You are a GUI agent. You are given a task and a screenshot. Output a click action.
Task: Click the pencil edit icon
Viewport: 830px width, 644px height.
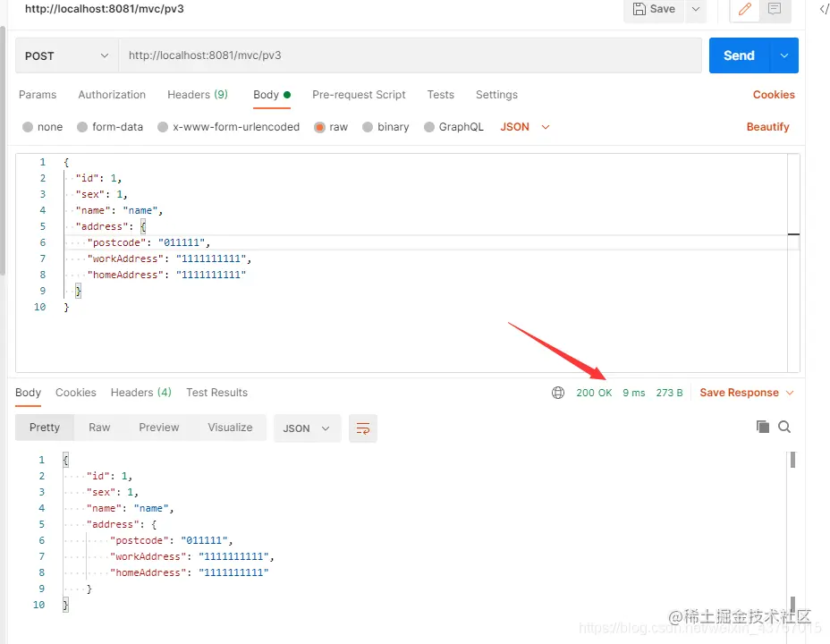click(745, 9)
